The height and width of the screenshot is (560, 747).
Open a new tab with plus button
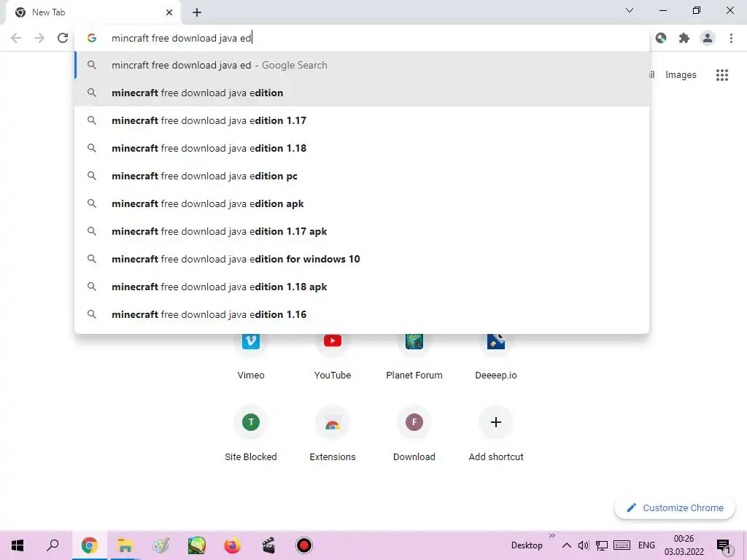click(197, 12)
